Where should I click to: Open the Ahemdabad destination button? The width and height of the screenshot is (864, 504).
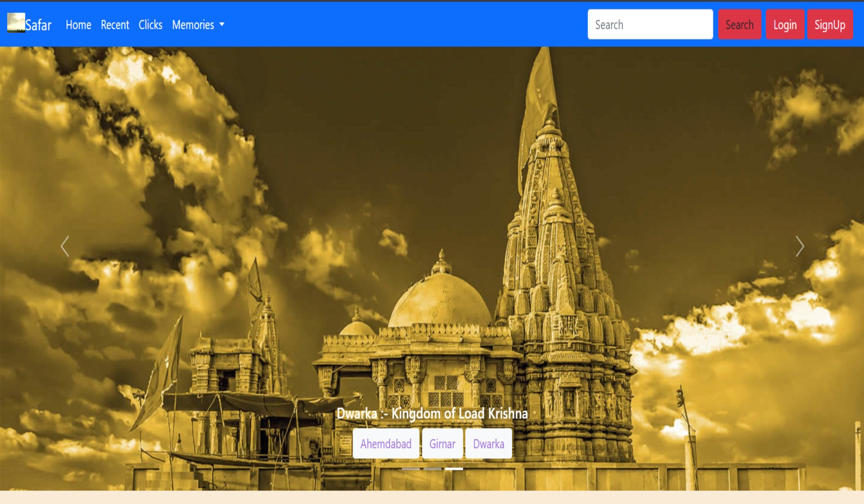click(386, 444)
